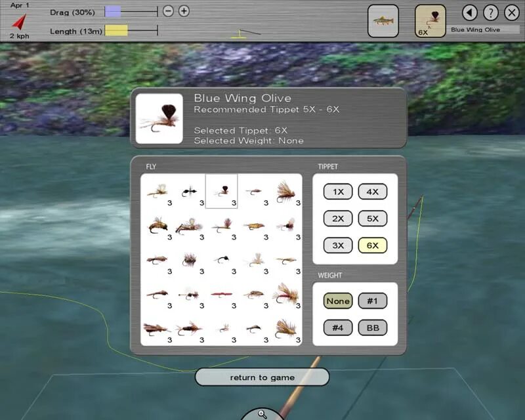Screen dimensions: 525x420
Task: Pick the red worm fly in the fly grid
Action: (x=222, y=294)
